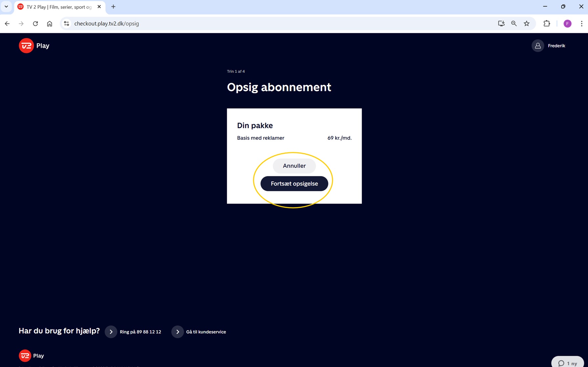The image size is (588, 367).
Task: Open the chat bubble showing 1 ny
Action: (x=567, y=363)
